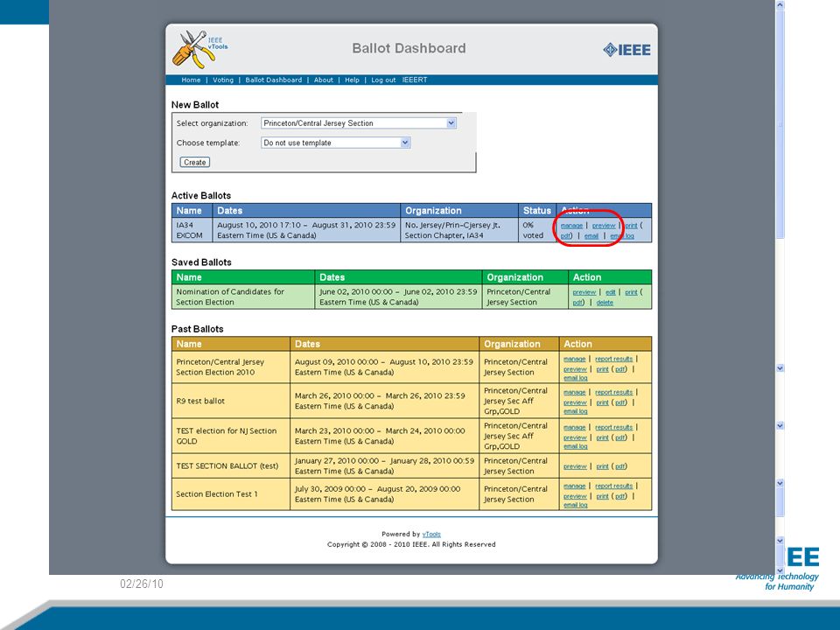Print the Nomination of Candidates saved ballot

pyautogui.click(x=631, y=292)
